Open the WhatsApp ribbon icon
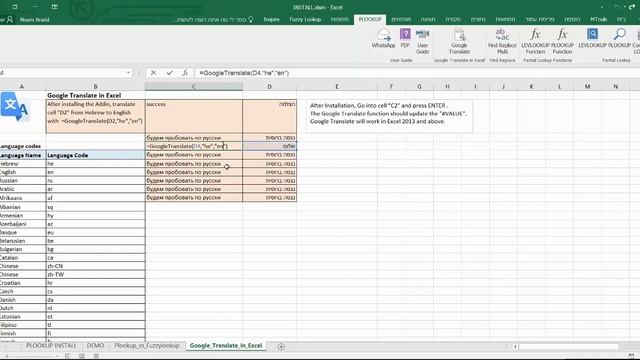 click(383, 38)
